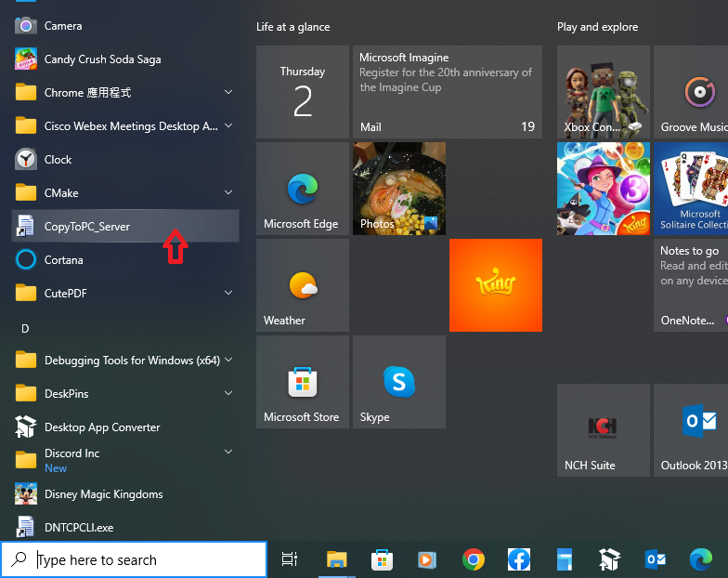The image size is (728, 578).
Task: Launch CopyToPC_Server shortcut
Action: [125, 227]
